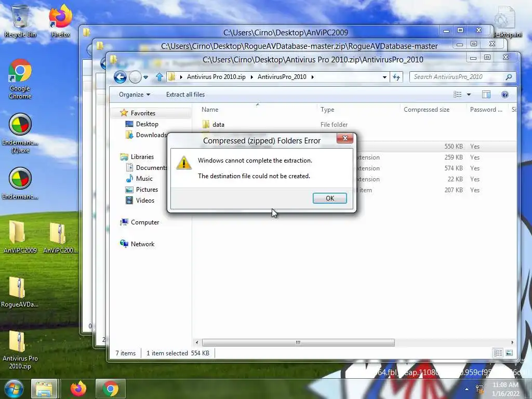Open the Organize dropdown menu
Image resolution: width=532 pixels, height=399 pixels.
(135, 95)
